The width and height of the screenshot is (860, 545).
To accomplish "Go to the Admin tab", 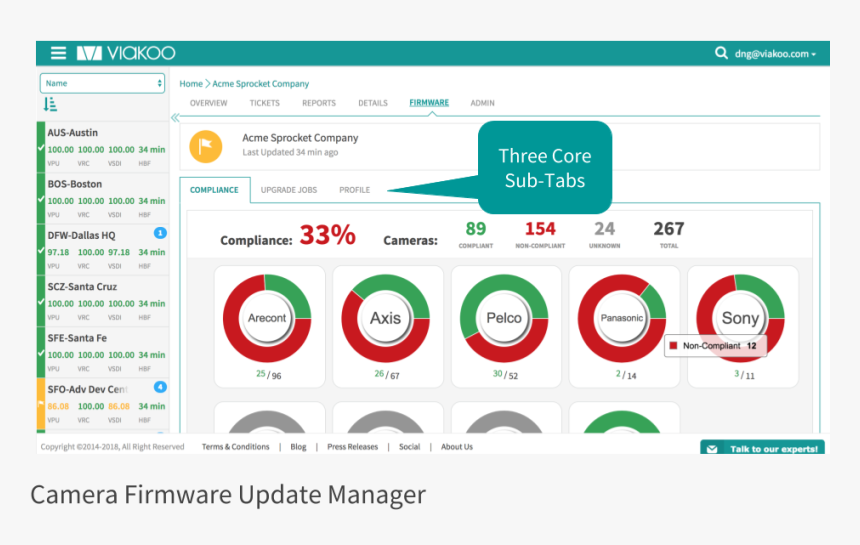I will 482,103.
